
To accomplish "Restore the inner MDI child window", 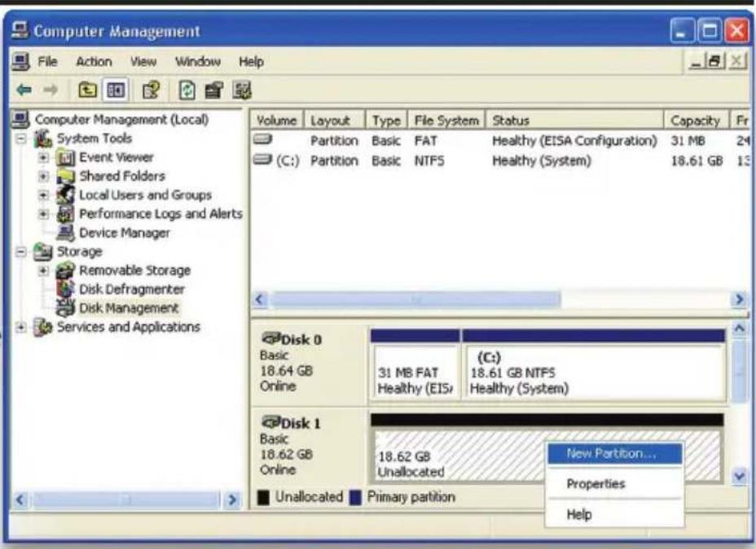I will [x=715, y=62].
